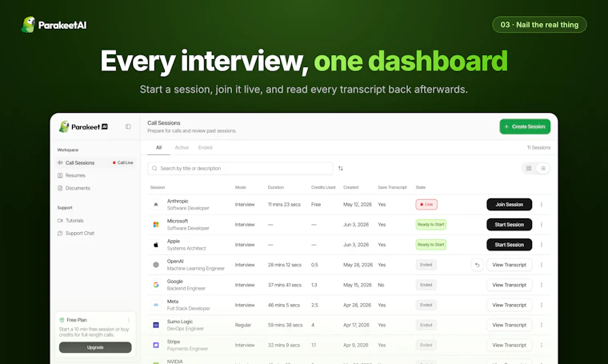
Task: Click the Live status badge
Action: (x=426, y=204)
